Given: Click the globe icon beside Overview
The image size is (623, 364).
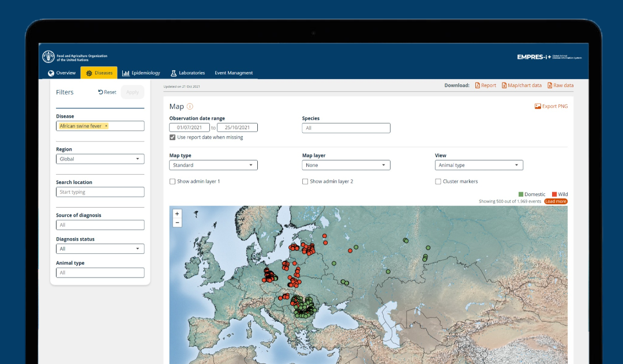Looking at the screenshot, I should click(51, 73).
